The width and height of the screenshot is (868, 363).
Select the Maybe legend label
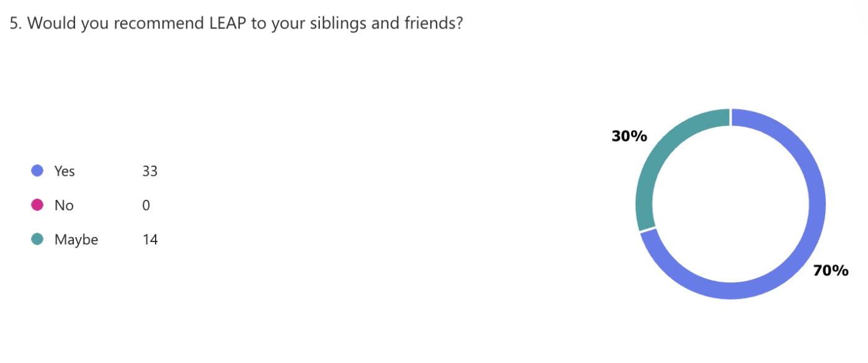pyautogui.click(x=76, y=240)
